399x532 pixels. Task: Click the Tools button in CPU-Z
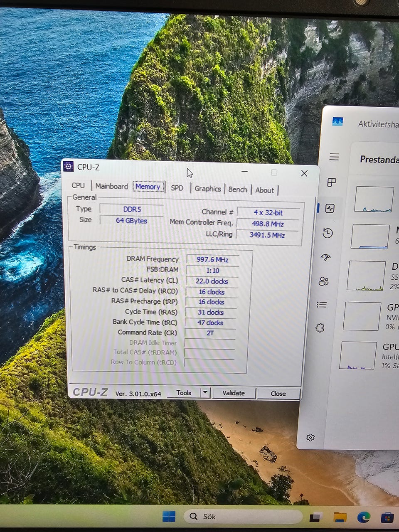click(184, 392)
